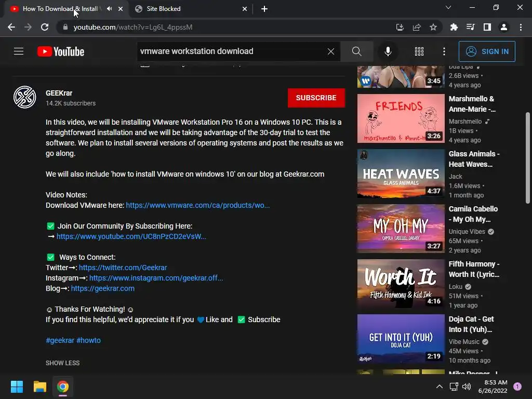532x399 pixels.
Task: Open a new tab with plus button
Action: (264, 9)
